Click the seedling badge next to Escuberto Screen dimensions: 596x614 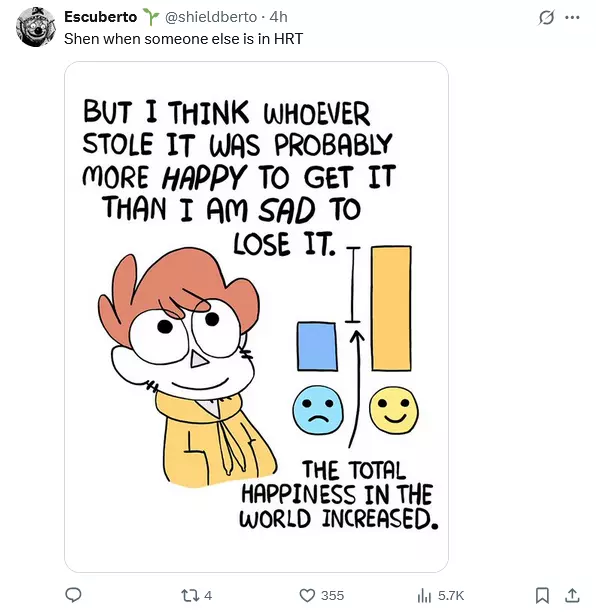point(151,17)
